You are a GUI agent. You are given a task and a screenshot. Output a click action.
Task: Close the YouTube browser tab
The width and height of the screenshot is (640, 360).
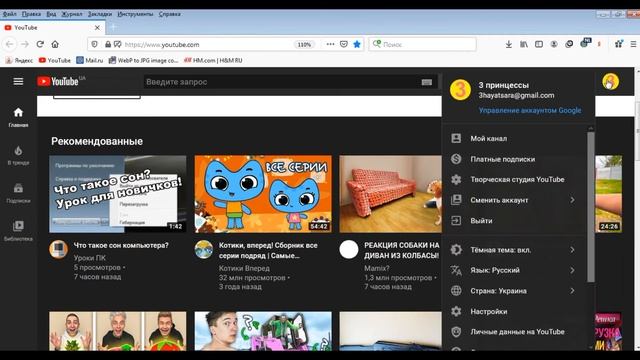[x=97, y=28]
